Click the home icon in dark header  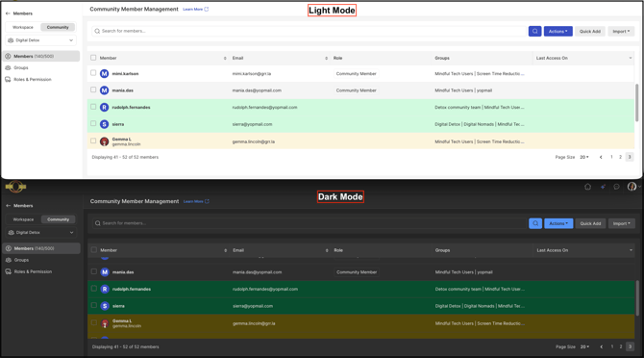tap(587, 187)
